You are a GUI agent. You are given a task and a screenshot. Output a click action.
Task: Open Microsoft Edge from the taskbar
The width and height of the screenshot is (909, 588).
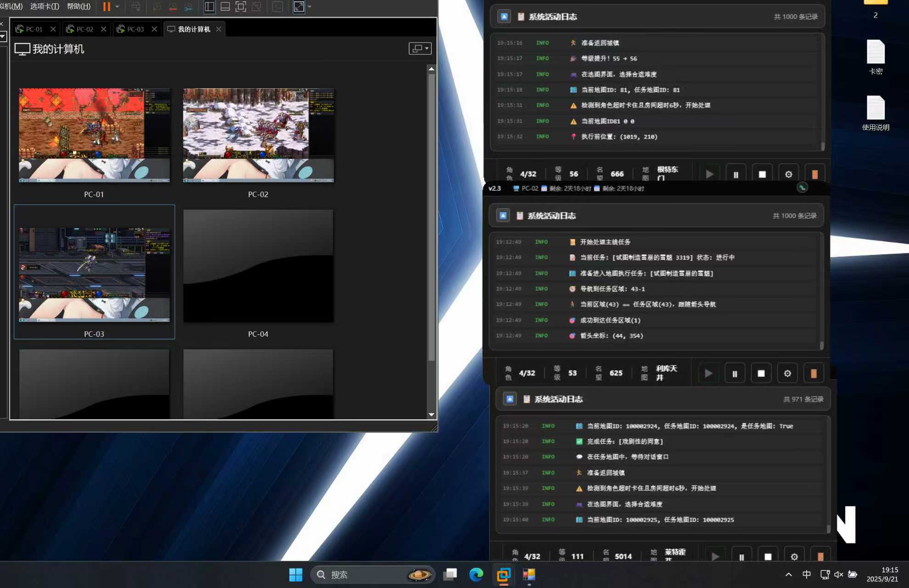(476, 574)
